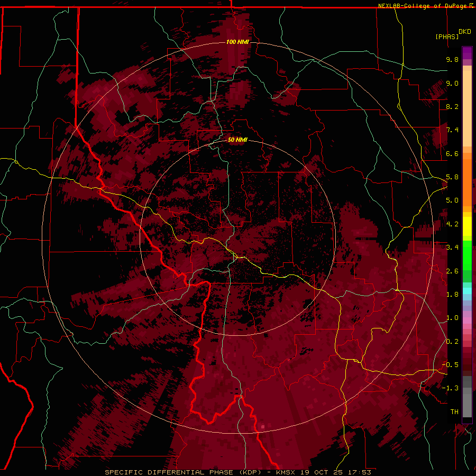
Task: Pick the light peach color bar band
Action: pyautogui.click(x=467, y=108)
